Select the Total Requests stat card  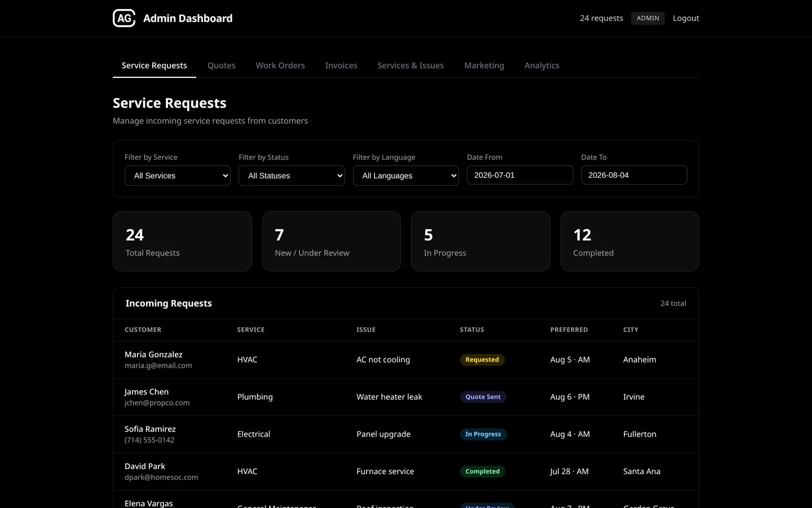coord(182,242)
